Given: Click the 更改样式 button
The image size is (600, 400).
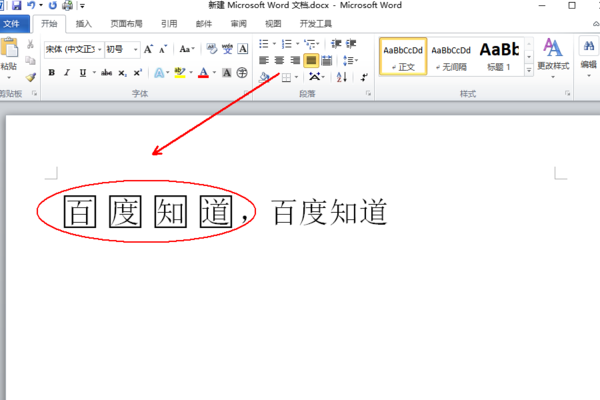Looking at the screenshot, I should pos(553,58).
